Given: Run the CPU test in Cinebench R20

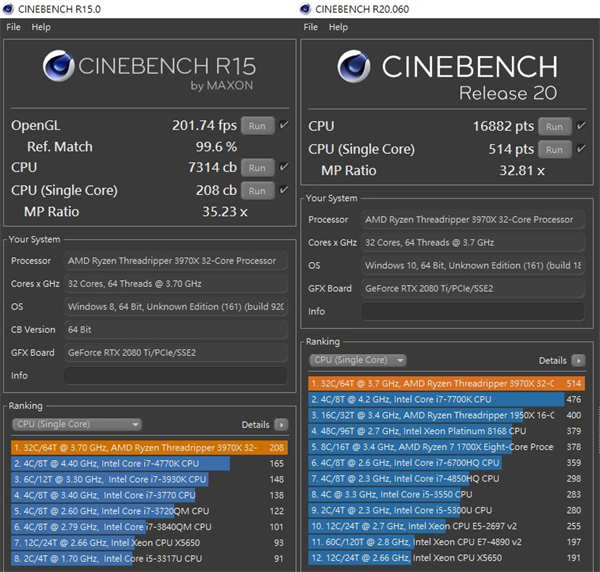Looking at the screenshot, I should click(554, 127).
